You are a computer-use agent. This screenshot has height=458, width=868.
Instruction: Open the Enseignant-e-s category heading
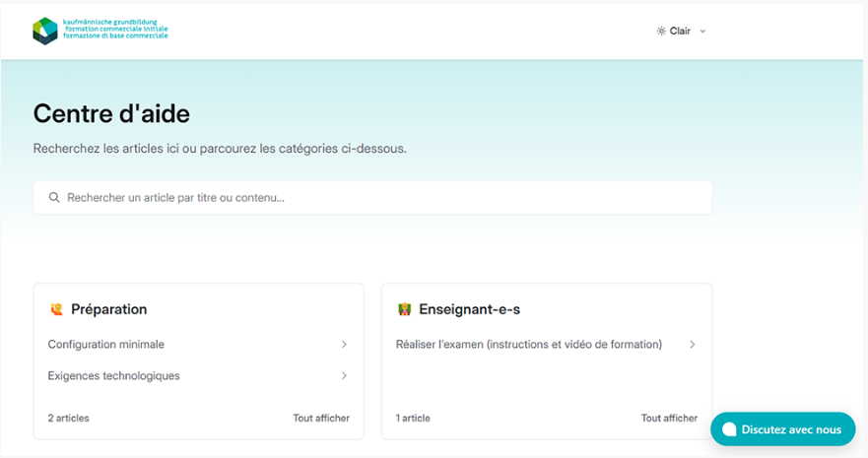coord(470,310)
